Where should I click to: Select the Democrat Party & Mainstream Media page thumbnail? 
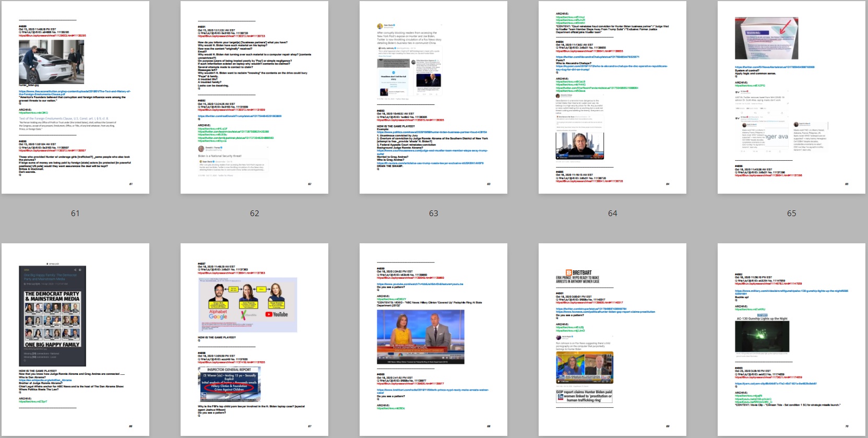tap(75, 339)
